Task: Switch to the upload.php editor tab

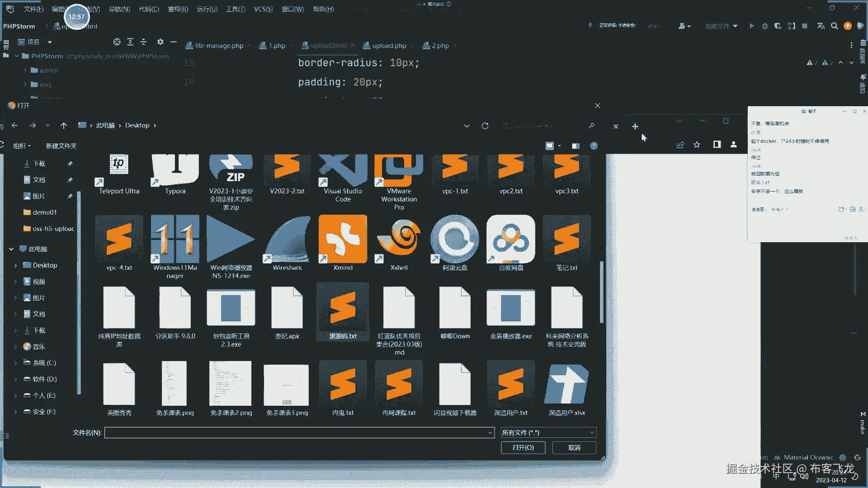Action: [x=389, y=46]
